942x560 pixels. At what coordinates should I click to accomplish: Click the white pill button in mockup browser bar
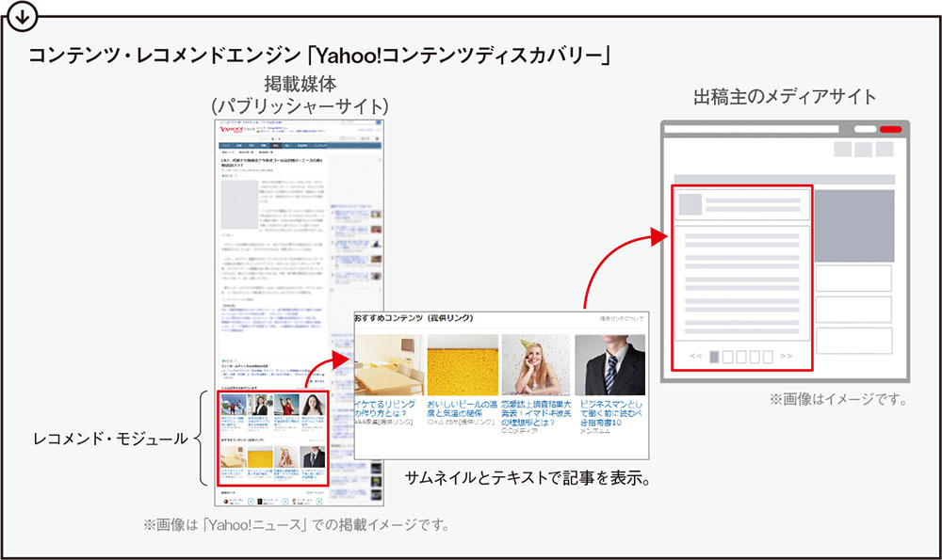click(865, 129)
